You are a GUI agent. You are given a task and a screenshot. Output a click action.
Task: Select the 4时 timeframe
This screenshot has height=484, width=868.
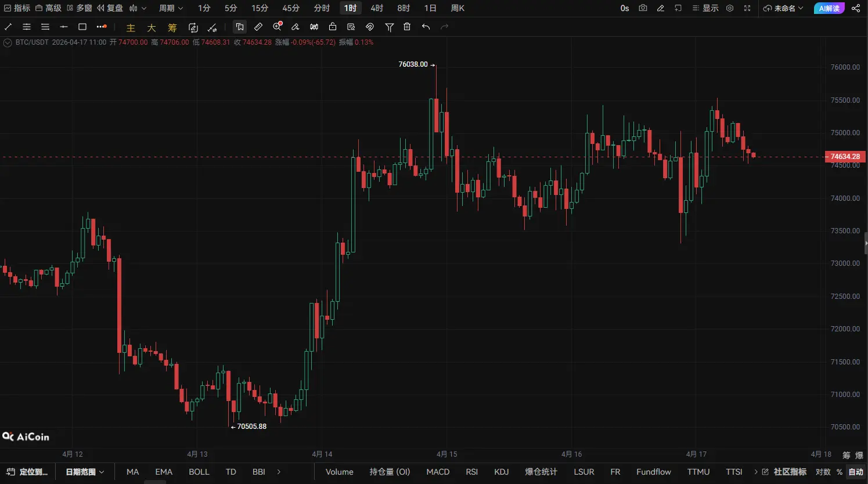pos(377,8)
